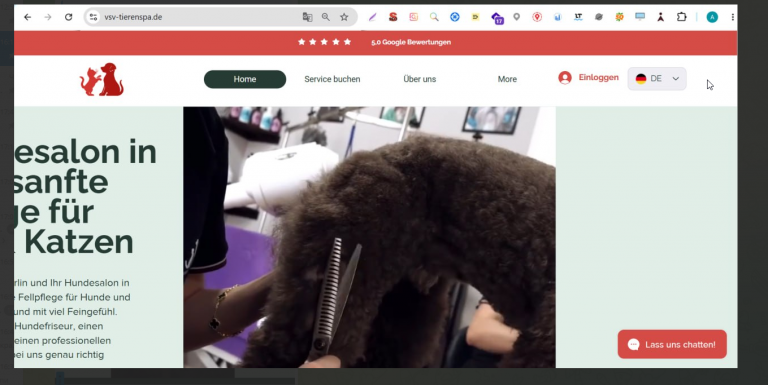This screenshot has width=768, height=385.
Task: Open the Chrome profile avatar A
Action: (x=712, y=17)
